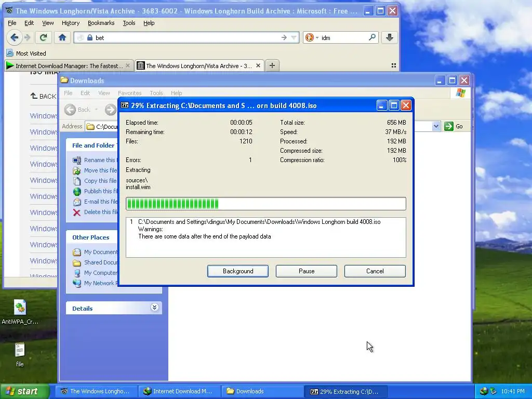This screenshot has width=532, height=399.
Task: Open Shared Documents from Other Places
Action: pyautogui.click(x=96, y=262)
